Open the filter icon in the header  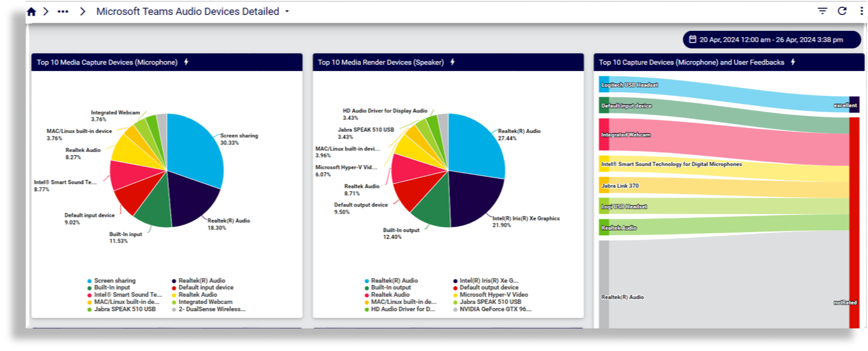pos(822,11)
